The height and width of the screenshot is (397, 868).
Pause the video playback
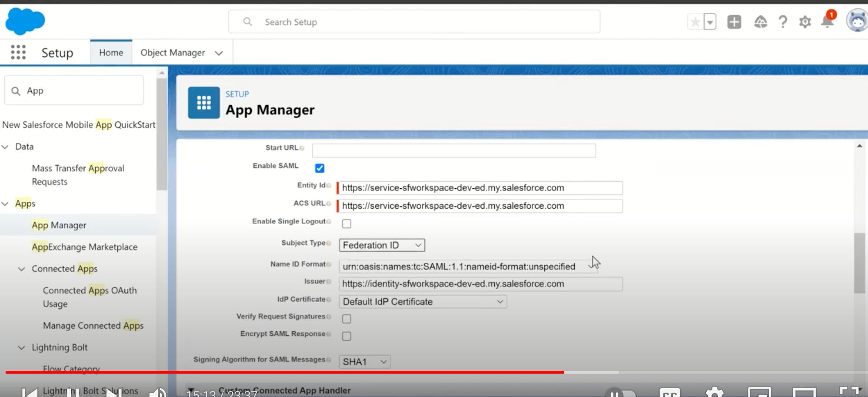pos(72,392)
